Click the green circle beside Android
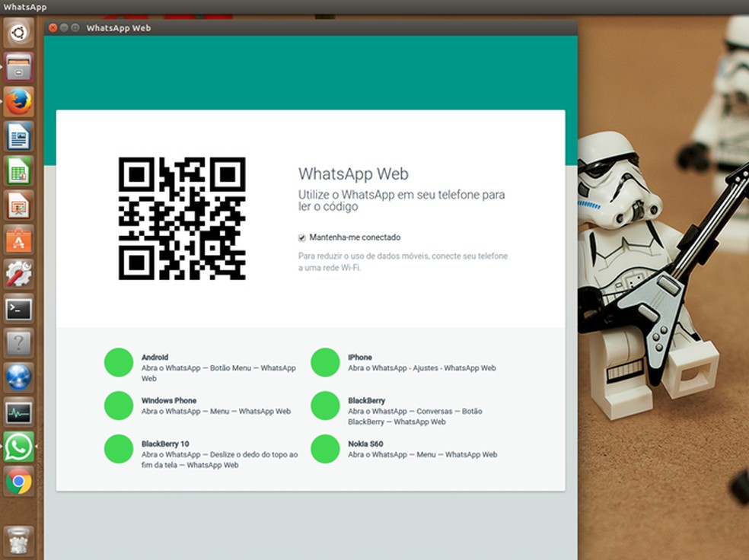This screenshot has height=560, width=749. [119, 362]
